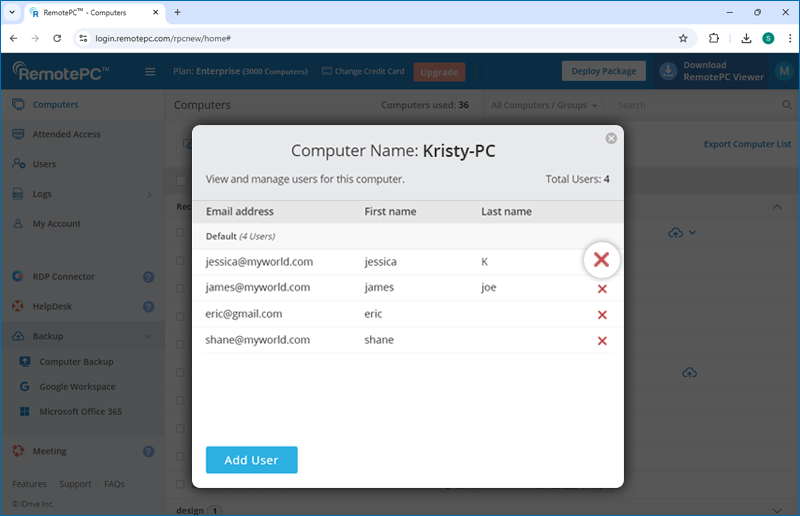This screenshot has width=800, height=516.
Task: Open the browser Extensions puzzle icon
Action: point(714,38)
